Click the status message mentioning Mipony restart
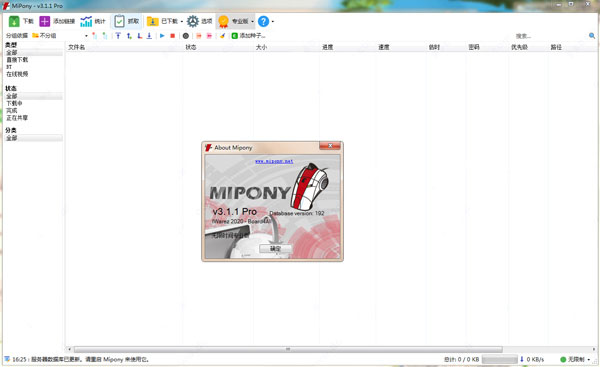The height and width of the screenshot is (367, 600). tap(80, 359)
